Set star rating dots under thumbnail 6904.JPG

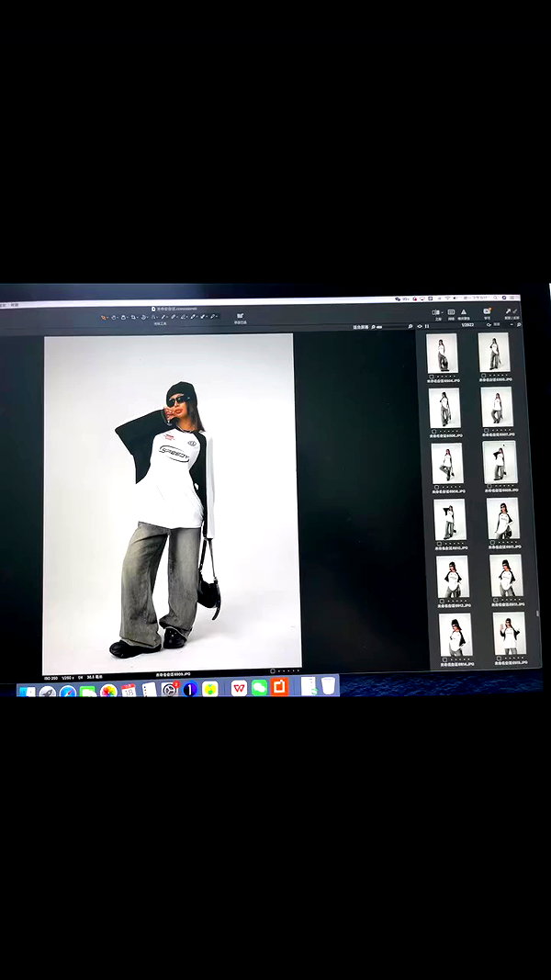(x=446, y=377)
